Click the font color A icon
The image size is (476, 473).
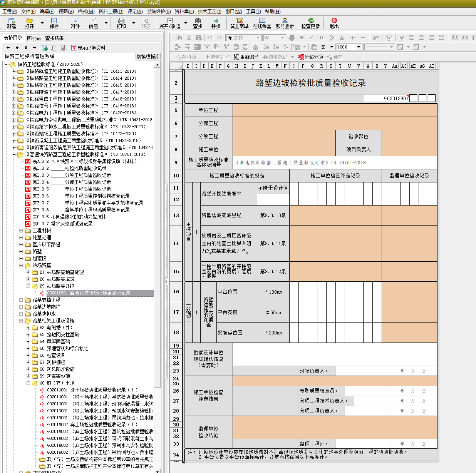(342, 38)
